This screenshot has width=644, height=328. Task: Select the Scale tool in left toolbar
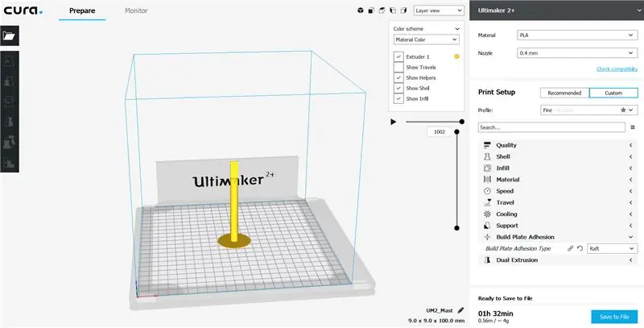point(9,82)
